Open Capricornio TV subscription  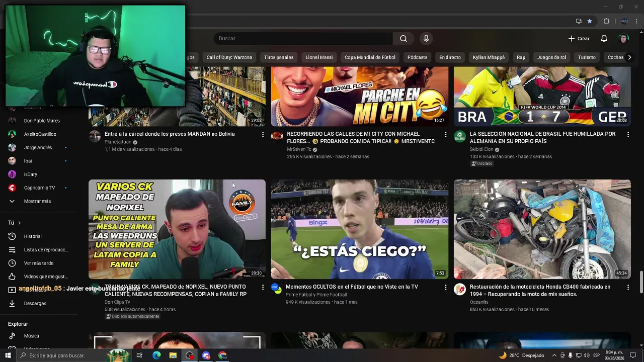click(x=39, y=188)
